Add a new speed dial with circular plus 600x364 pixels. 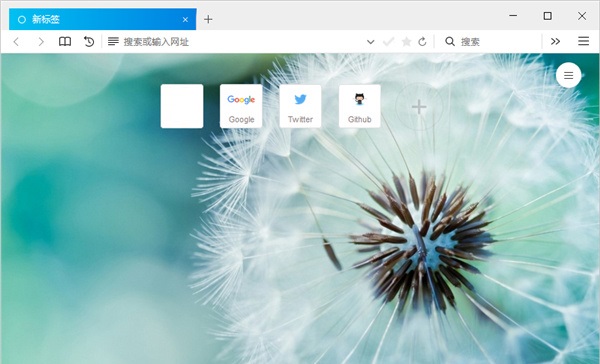click(x=419, y=106)
